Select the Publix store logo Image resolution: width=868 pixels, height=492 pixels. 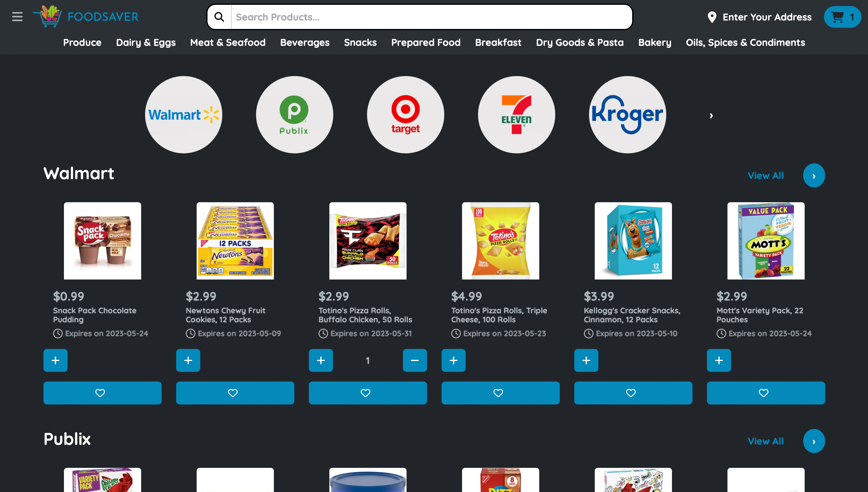click(x=294, y=115)
